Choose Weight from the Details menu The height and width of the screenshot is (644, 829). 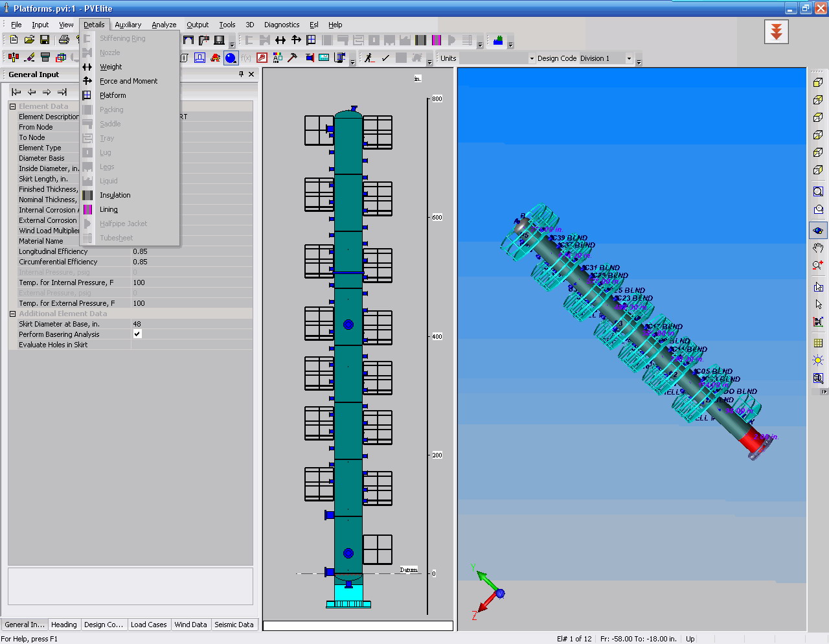[130, 67]
